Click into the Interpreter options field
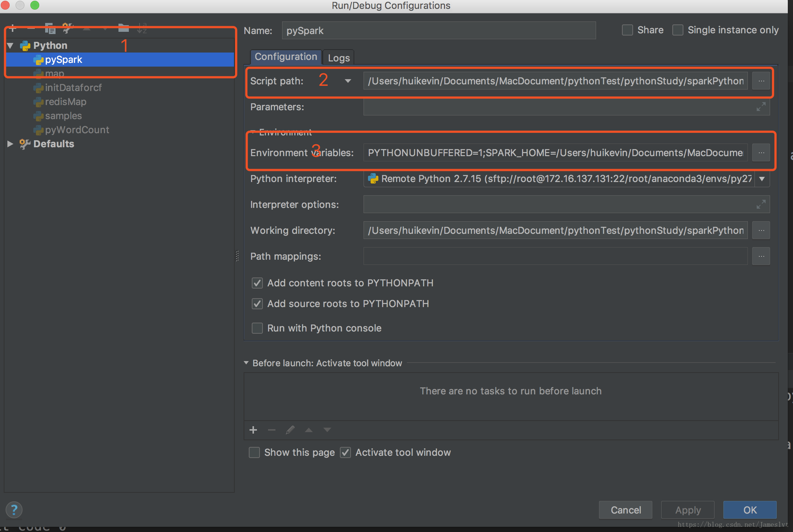This screenshot has height=532, width=793. pos(566,205)
